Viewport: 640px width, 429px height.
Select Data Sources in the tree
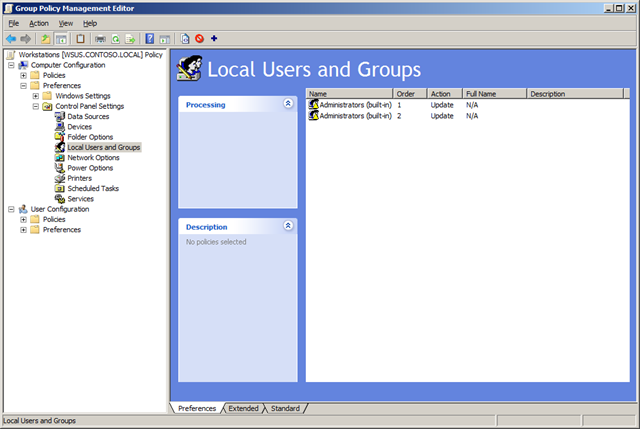point(88,117)
